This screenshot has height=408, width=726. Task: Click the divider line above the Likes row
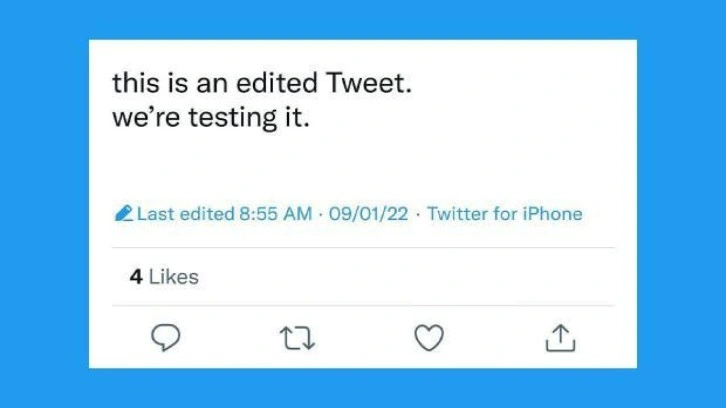coord(362,247)
